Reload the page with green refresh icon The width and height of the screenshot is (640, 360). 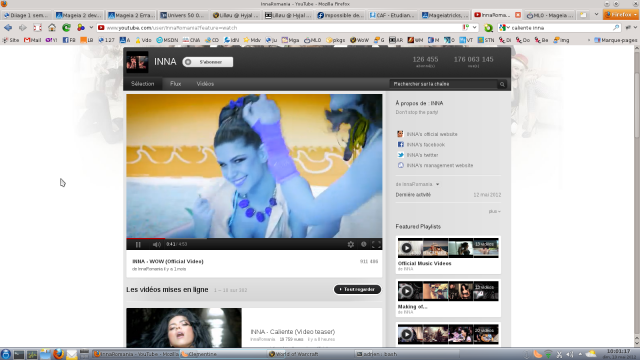66,28
